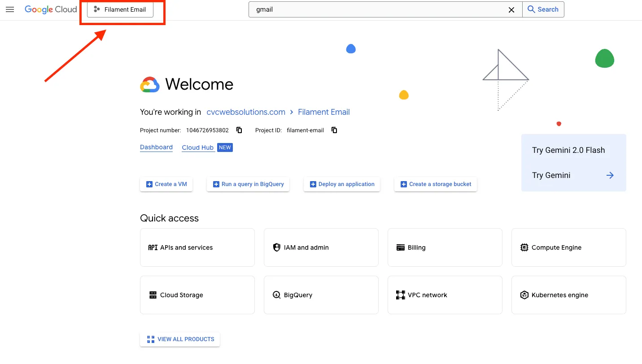Viewport: 642px width, 364px height.
Task: Open the Kubernetes engine card
Action: [x=569, y=295]
